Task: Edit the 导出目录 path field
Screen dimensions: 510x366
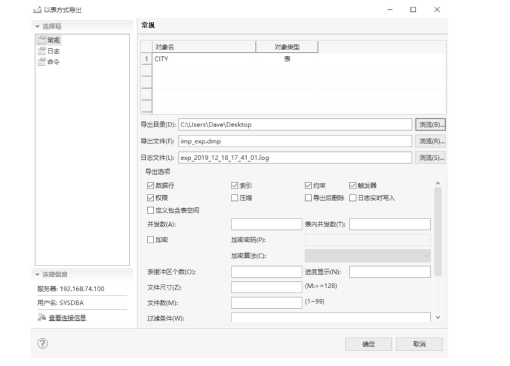Action: [x=295, y=125]
